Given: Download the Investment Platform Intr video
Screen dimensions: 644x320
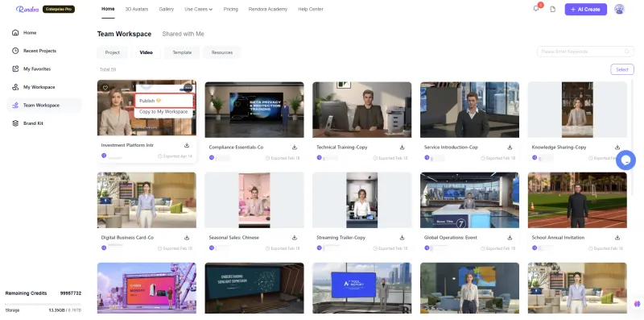Looking at the screenshot, I should (x=187, y=145).
